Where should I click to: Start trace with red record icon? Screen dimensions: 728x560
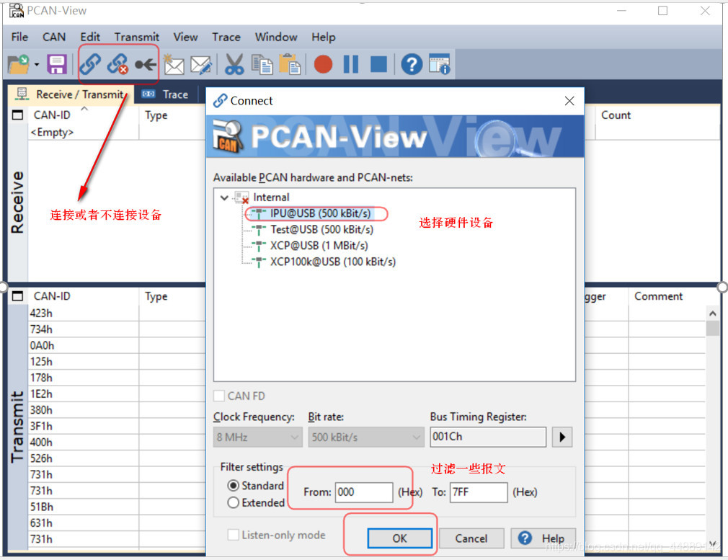click(323, 64)
